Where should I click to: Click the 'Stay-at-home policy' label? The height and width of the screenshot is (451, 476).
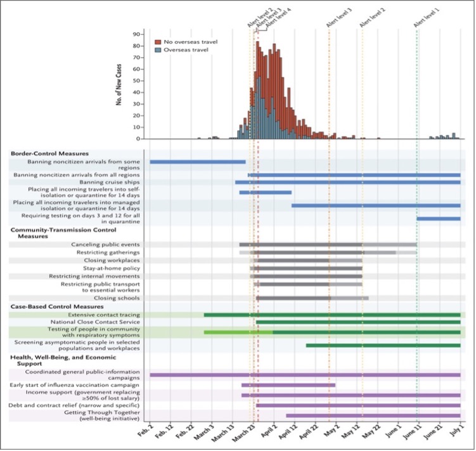click(x=112, y=268)
